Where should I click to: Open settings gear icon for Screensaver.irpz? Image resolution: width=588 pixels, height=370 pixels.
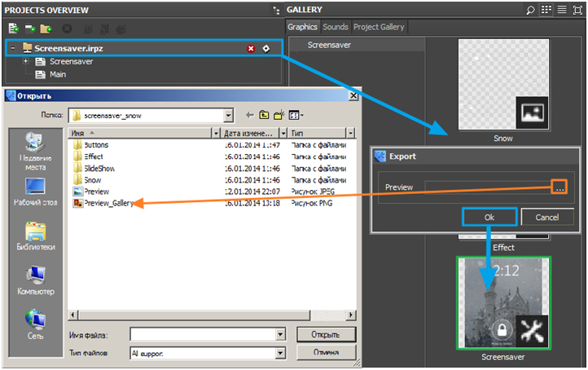pyautogui.click(x=265, y=49)
